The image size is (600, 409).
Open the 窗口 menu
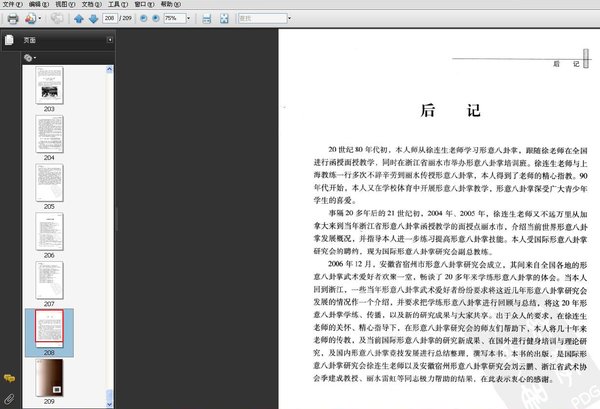click(x=144, y=4)
